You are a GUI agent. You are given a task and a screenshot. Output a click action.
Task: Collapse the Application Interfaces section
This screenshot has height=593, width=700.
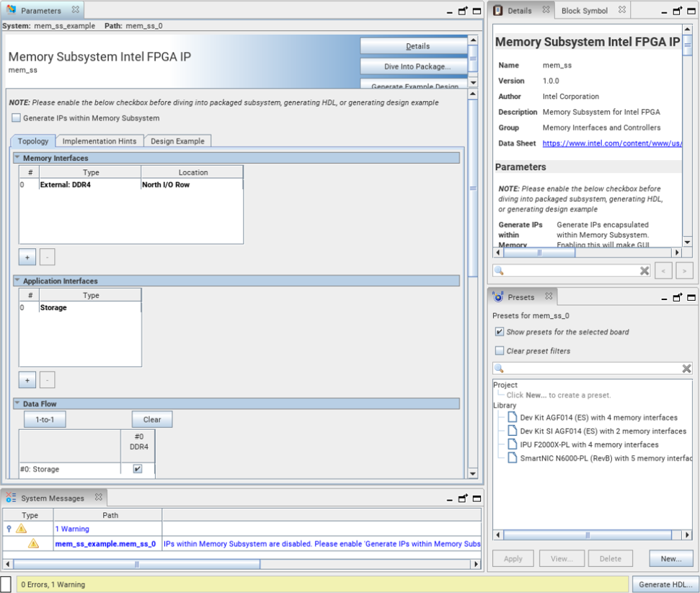17,281
